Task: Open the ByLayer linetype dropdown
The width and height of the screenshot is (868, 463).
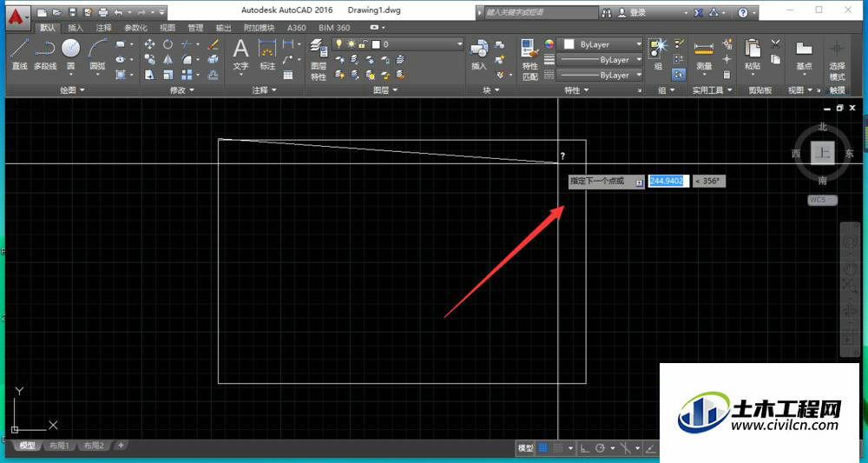Action: tap(639, 75)
